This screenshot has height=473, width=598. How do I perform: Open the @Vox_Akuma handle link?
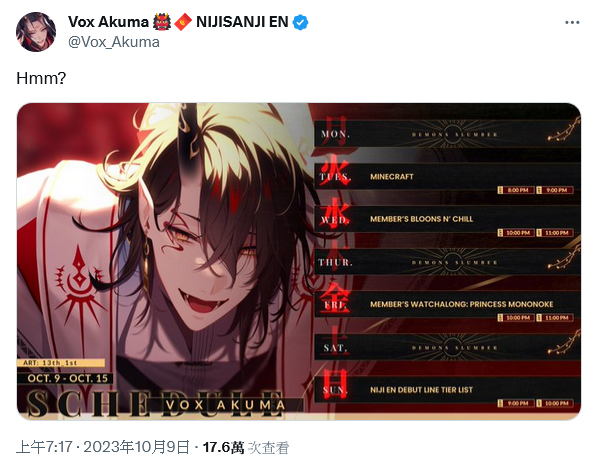pyautogui.click(x=114, y=42)
